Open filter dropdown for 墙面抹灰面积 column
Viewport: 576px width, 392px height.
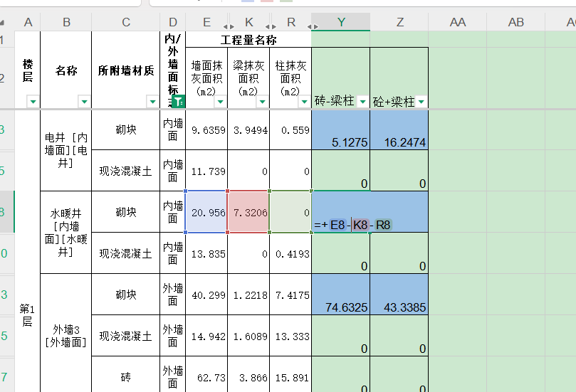point(221,101)
